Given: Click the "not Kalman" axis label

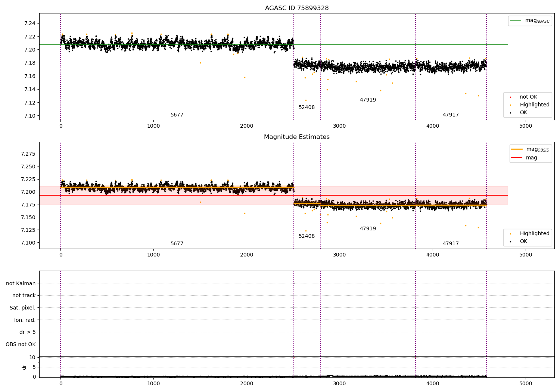Looking at the screenshot, I should coord(21,283).
